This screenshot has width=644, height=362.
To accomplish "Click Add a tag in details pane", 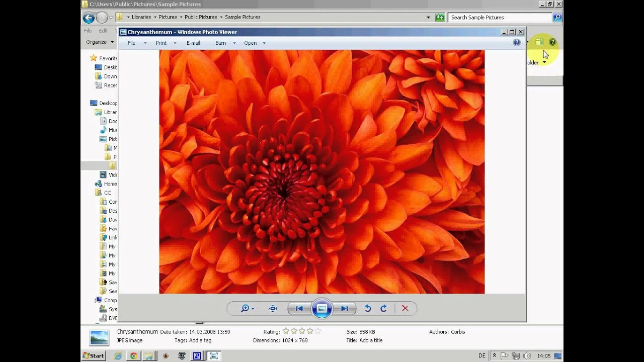I will click(x=200, y=340).
